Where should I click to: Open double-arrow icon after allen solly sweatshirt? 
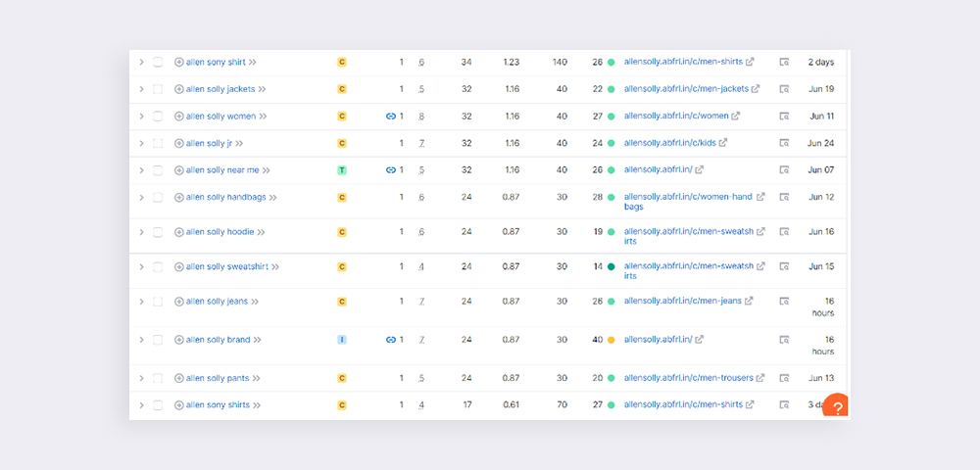tap(275, 266)
